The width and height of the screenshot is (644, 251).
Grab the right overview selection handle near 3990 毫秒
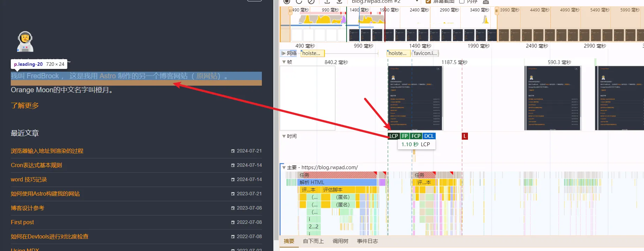497,11
